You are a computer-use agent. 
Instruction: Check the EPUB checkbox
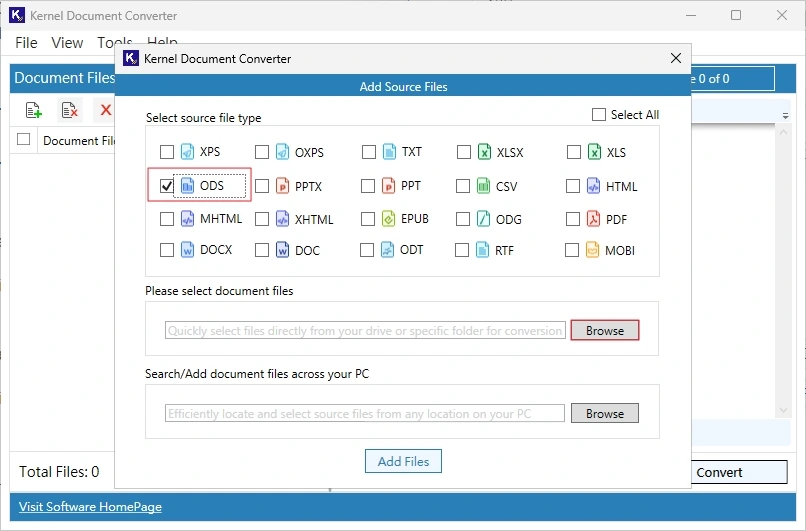[x=368, y=219]
